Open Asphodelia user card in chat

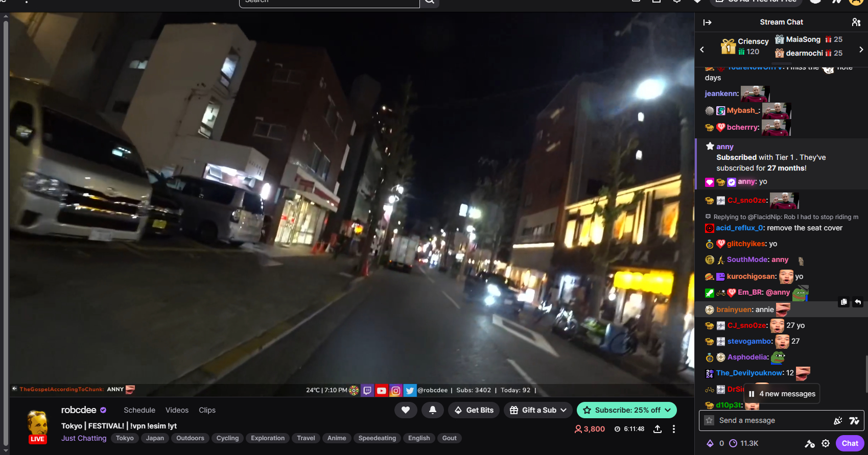[x=748, y=357]
